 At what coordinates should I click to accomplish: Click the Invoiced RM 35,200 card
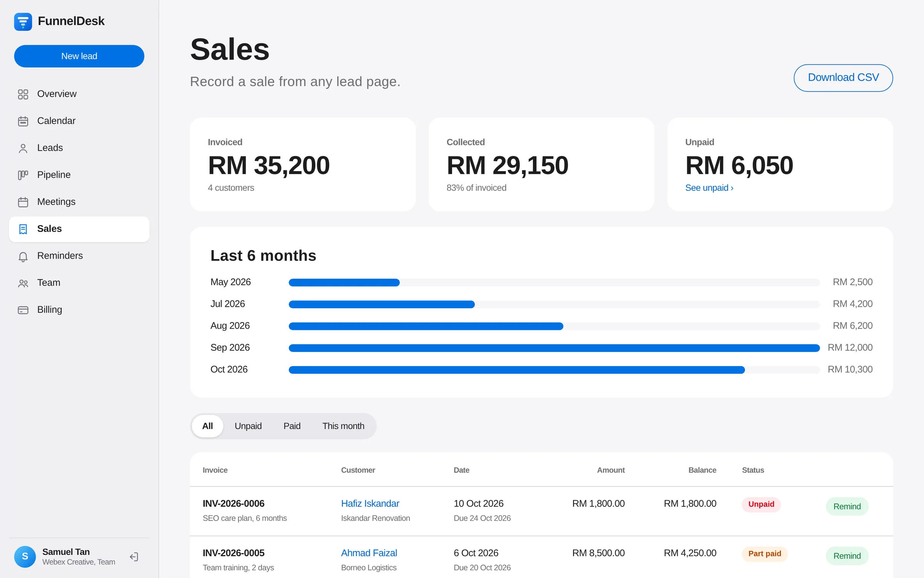(x=303, y=165)
